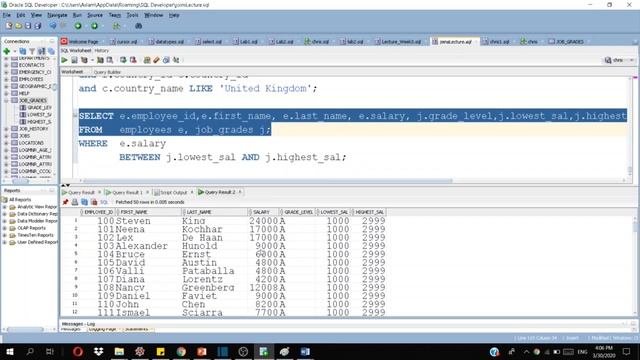Click the Word icon in taskbar

click(305, 351)
